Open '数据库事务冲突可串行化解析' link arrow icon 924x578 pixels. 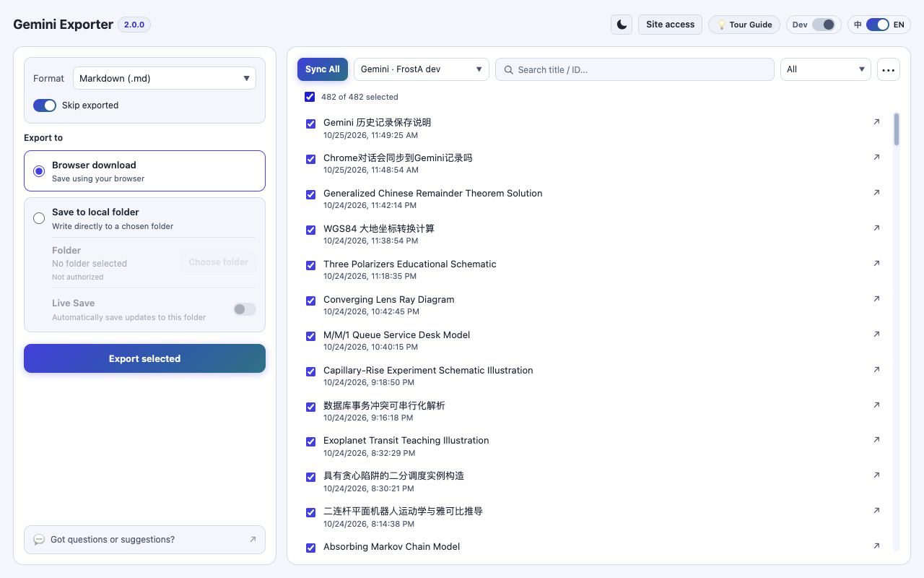pos(876,405)
